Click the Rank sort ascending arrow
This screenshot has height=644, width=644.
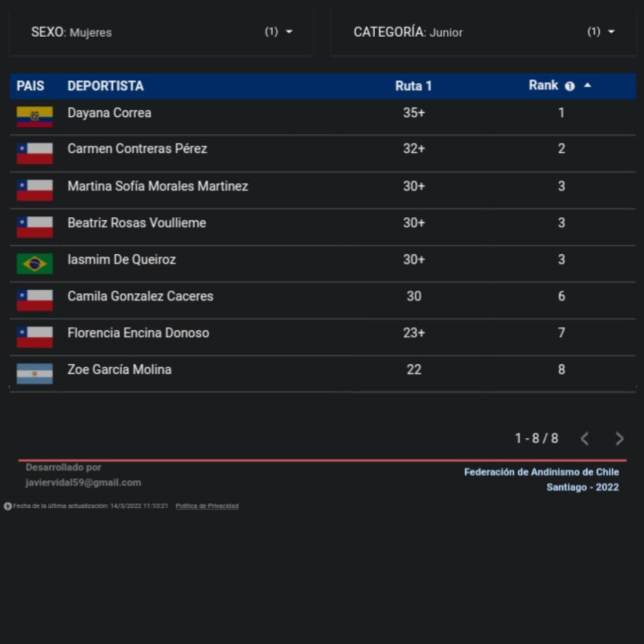[587, 86]
